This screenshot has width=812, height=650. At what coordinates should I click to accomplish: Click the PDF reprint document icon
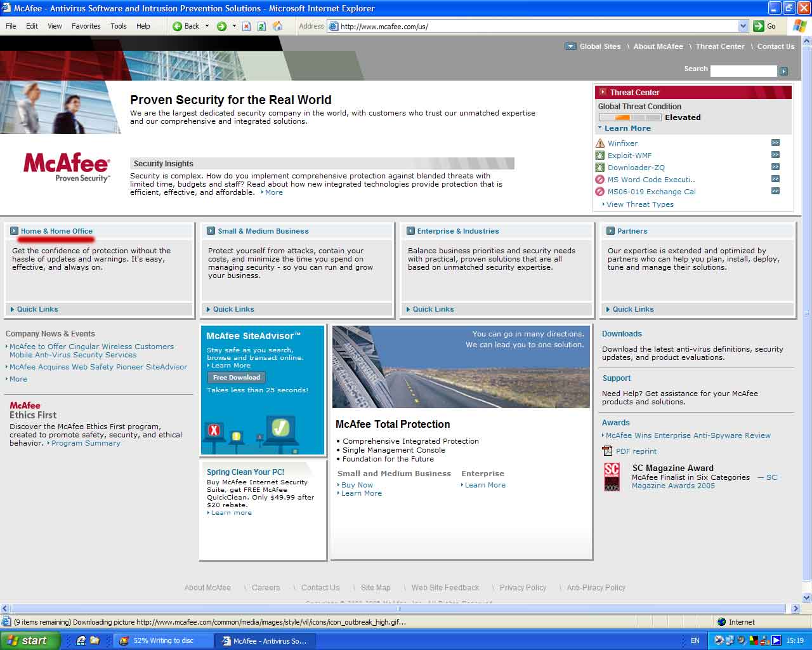606,451
